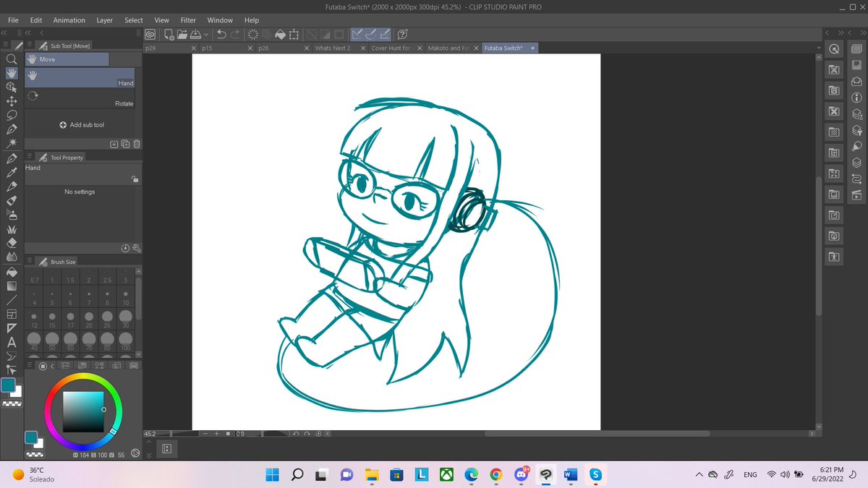Open Clip Studio launcher icon
The height and width of the screenshot is (488, 868).
150,34
